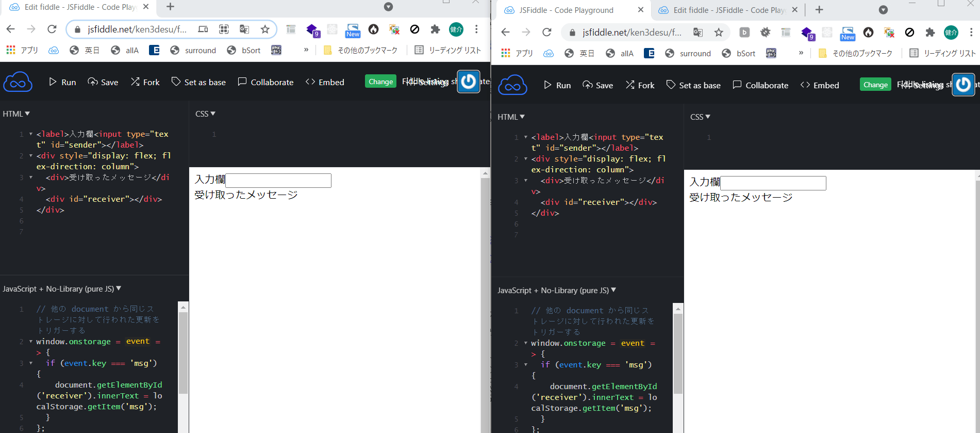The height and width of the screenshot is (433, 980).
Task: Click the green Change button in left window
Action: click(380, 82)
